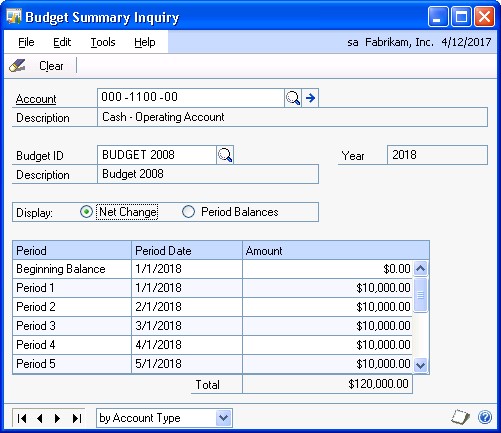
Task: Go to the first record
Action: click(22, 418)
